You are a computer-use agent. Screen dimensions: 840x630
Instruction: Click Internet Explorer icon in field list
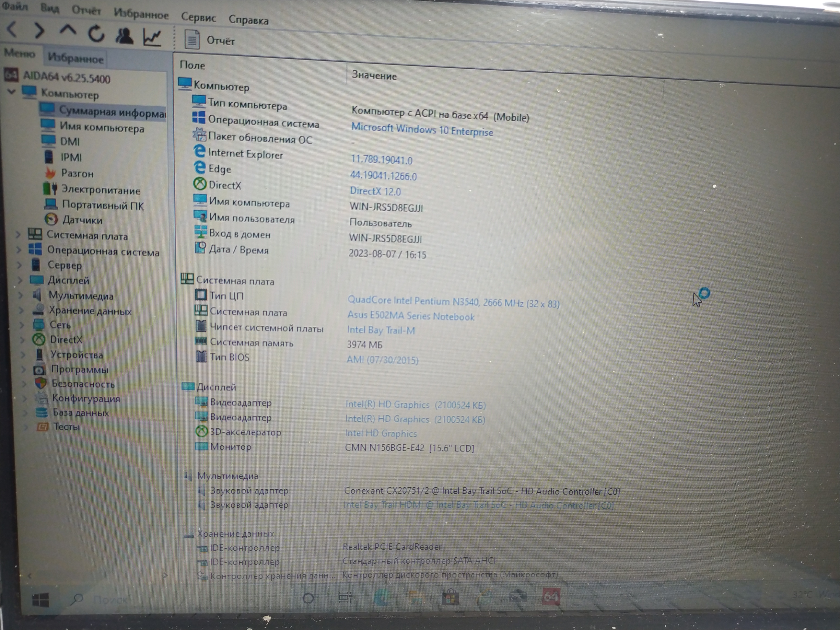[199, 151]
